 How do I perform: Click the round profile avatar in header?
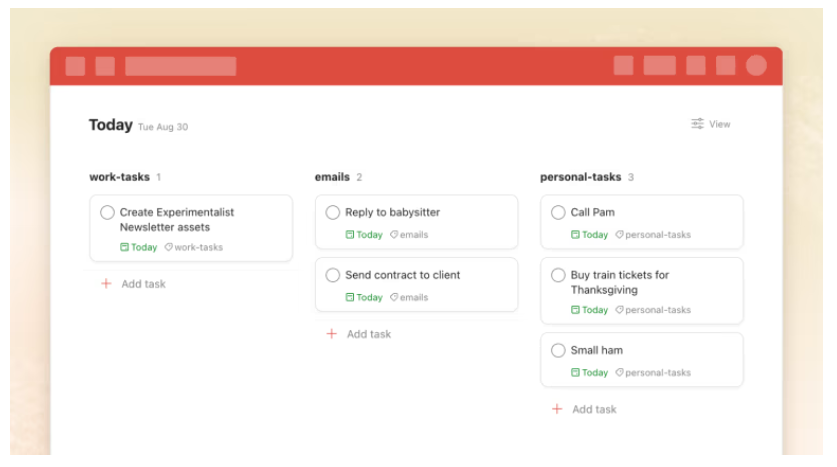[756, 66]
